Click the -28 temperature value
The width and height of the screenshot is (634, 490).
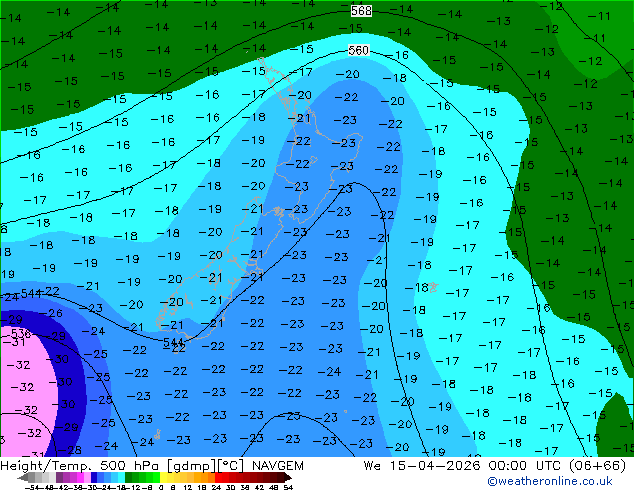pos(70,450)
